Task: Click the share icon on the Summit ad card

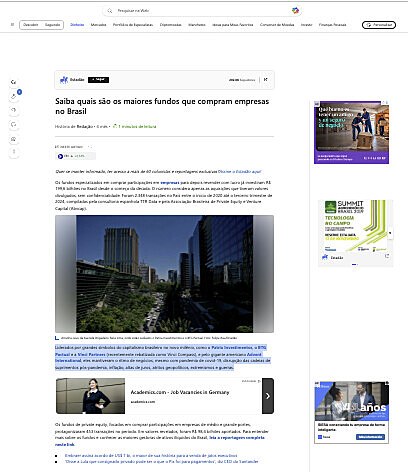Action: click(387, 256)
